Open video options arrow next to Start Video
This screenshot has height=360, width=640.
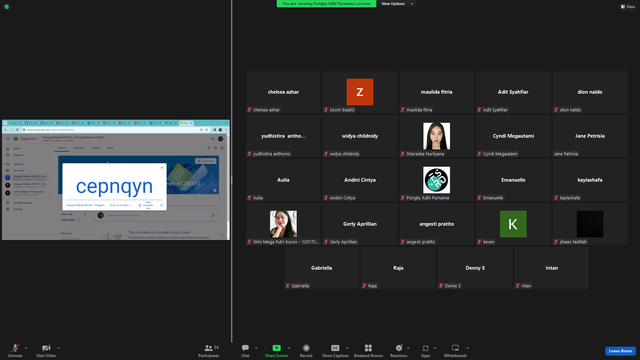pyautogui.click(x=59, y=348)
